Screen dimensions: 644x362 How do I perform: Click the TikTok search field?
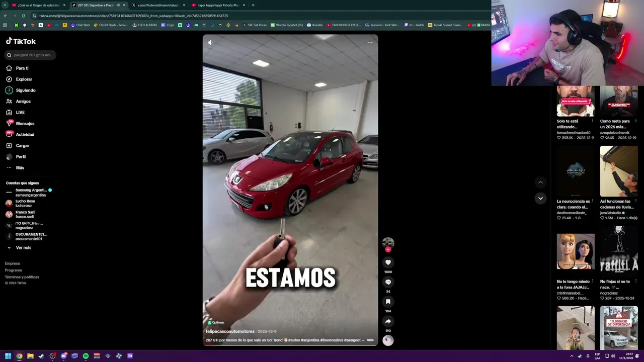31,55
